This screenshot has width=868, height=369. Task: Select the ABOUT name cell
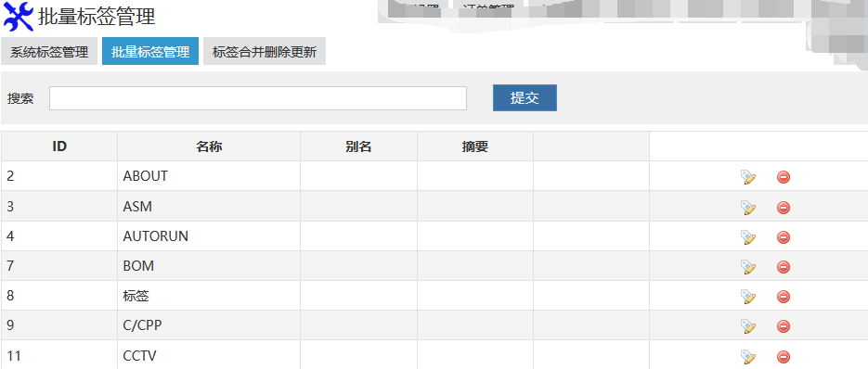209,176
